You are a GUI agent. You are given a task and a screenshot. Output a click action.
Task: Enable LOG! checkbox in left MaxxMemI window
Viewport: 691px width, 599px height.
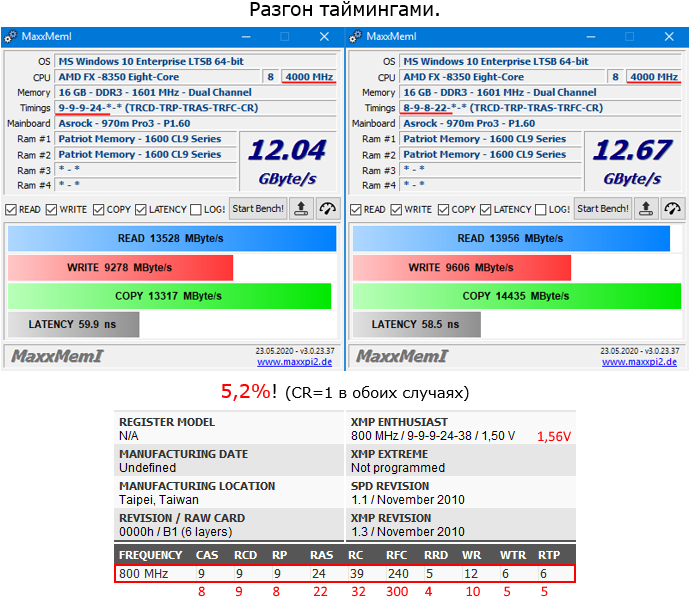196,210
